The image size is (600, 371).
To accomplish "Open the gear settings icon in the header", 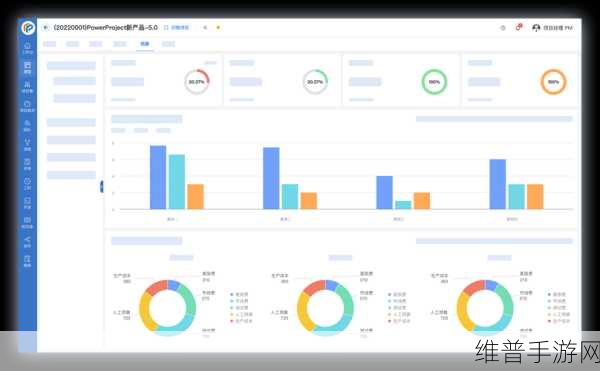I will pyautogui.click(x=503, y=28).
